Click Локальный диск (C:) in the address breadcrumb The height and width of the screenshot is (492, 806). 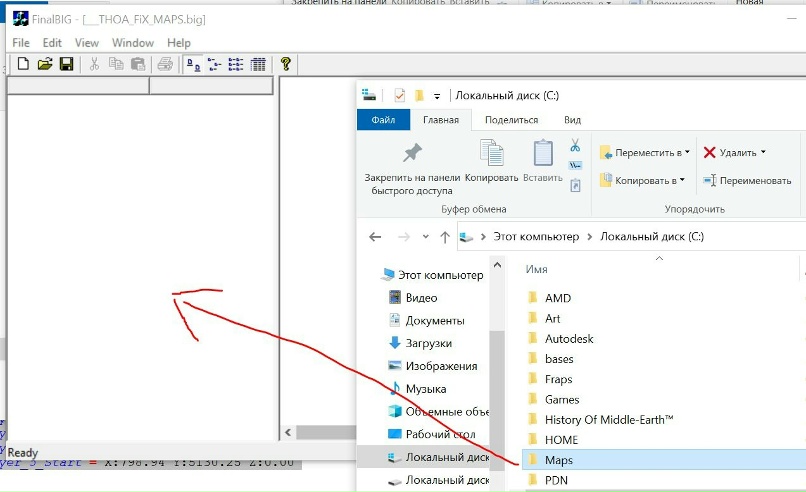(652, 236)
